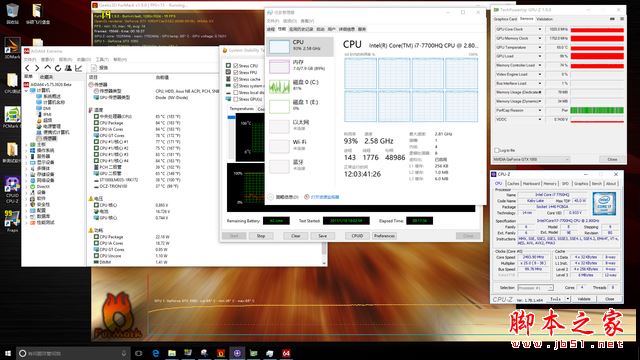Click the AIDA64 report page icon

coord(94,68)
